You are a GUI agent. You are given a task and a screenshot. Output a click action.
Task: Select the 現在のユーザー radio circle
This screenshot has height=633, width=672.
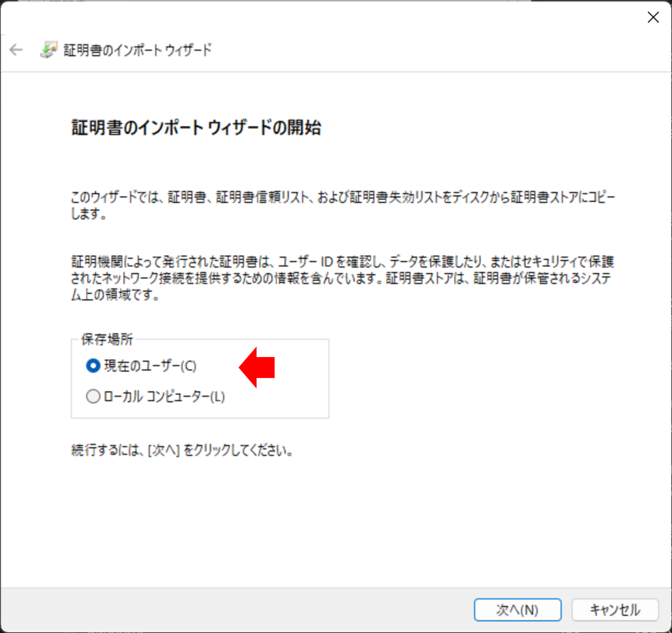tap(93, 366)
